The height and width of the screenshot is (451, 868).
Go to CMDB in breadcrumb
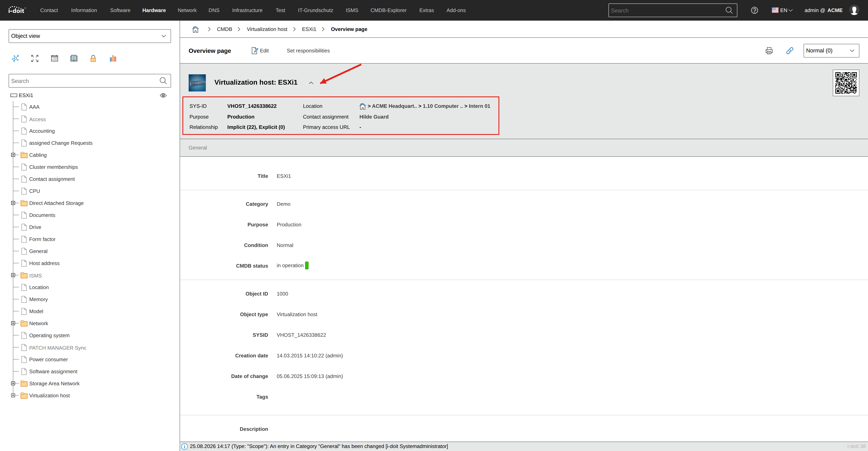pyautogui.click(x=225, y=29)
